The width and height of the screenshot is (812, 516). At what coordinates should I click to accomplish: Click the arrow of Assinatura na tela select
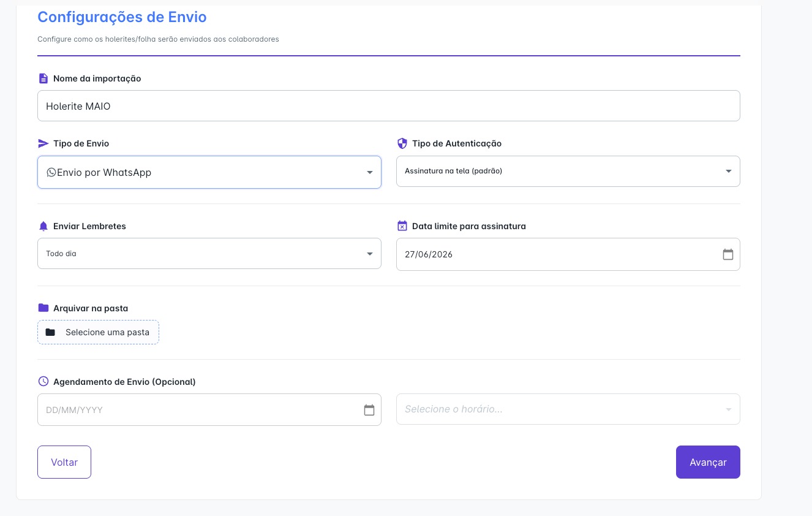[729, 172]
